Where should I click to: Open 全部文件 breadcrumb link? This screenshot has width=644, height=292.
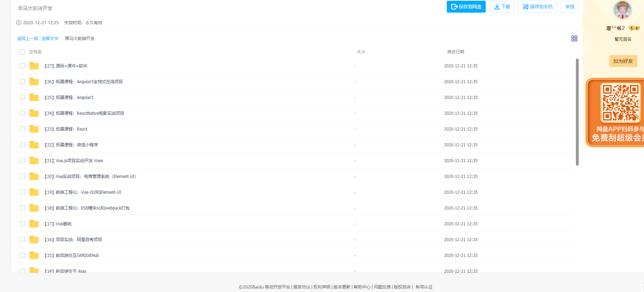50,39
